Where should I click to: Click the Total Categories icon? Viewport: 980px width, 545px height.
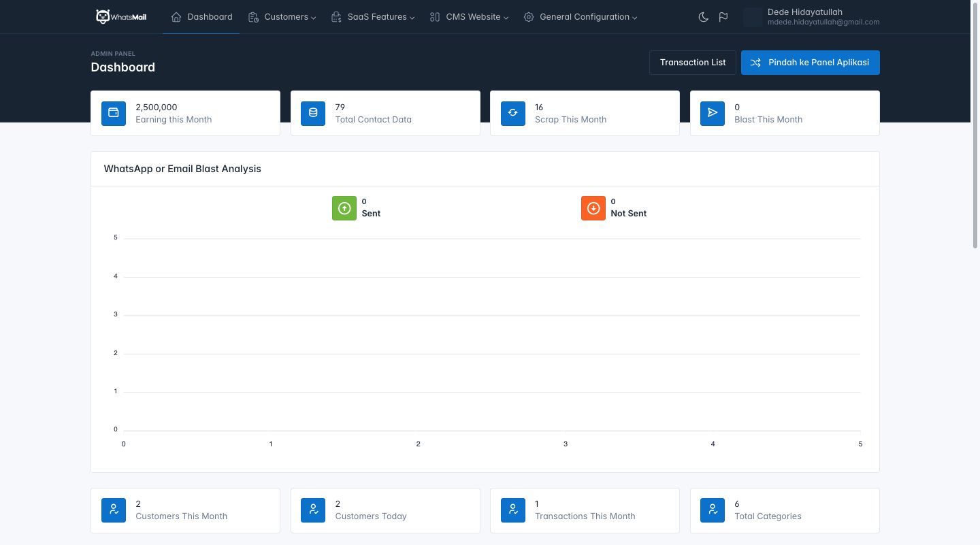[x=713, y=510]
